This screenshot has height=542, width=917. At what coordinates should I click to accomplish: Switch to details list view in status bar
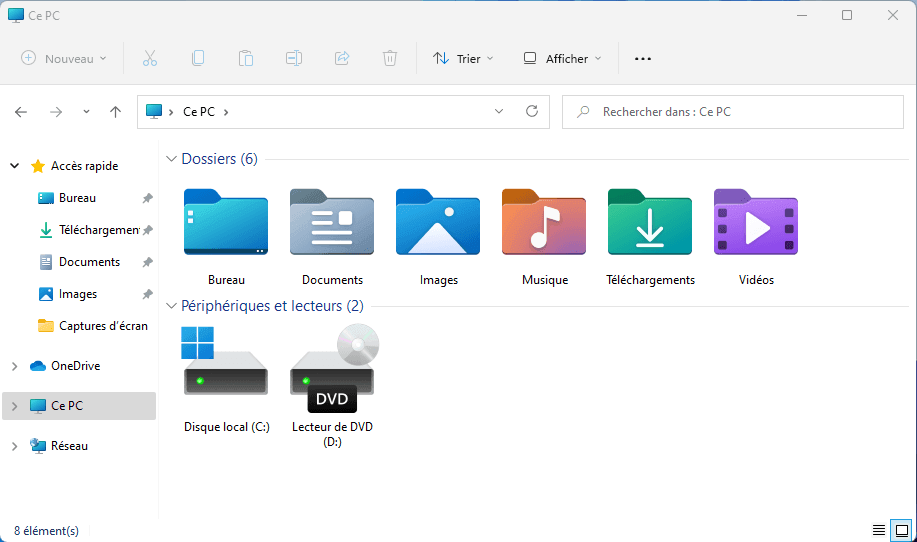(879, 530)
